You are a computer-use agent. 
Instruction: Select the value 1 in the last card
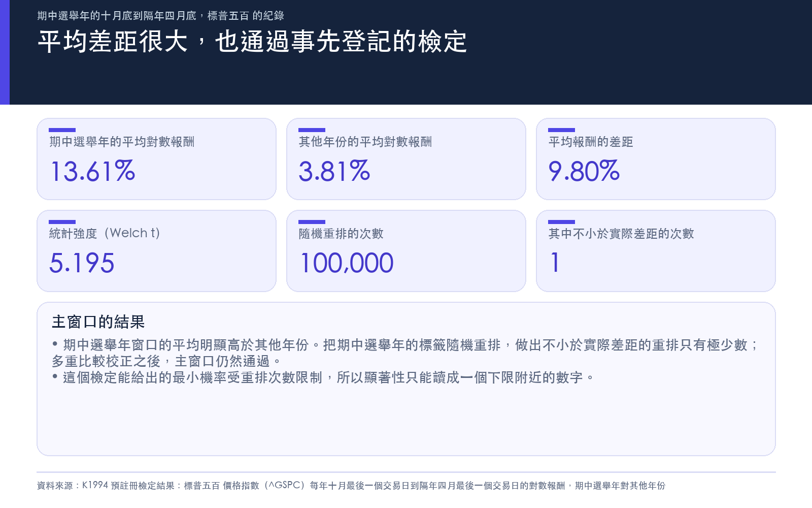555,263
